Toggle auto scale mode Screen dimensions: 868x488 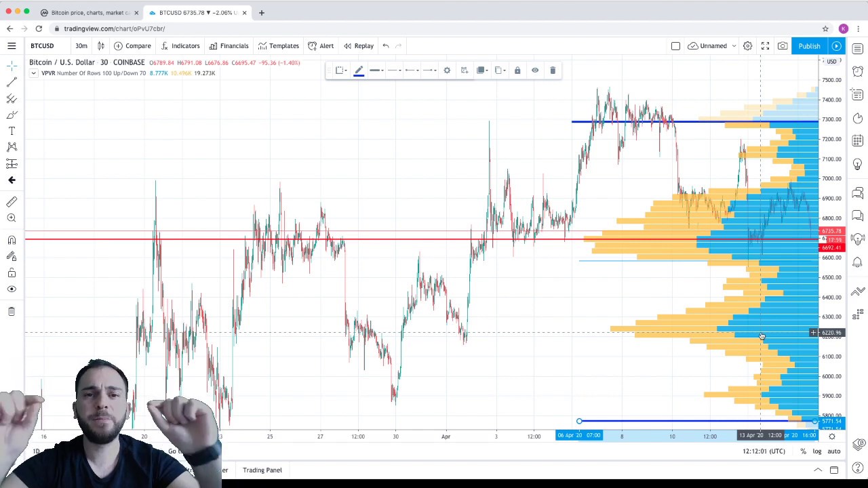[834, 451]
